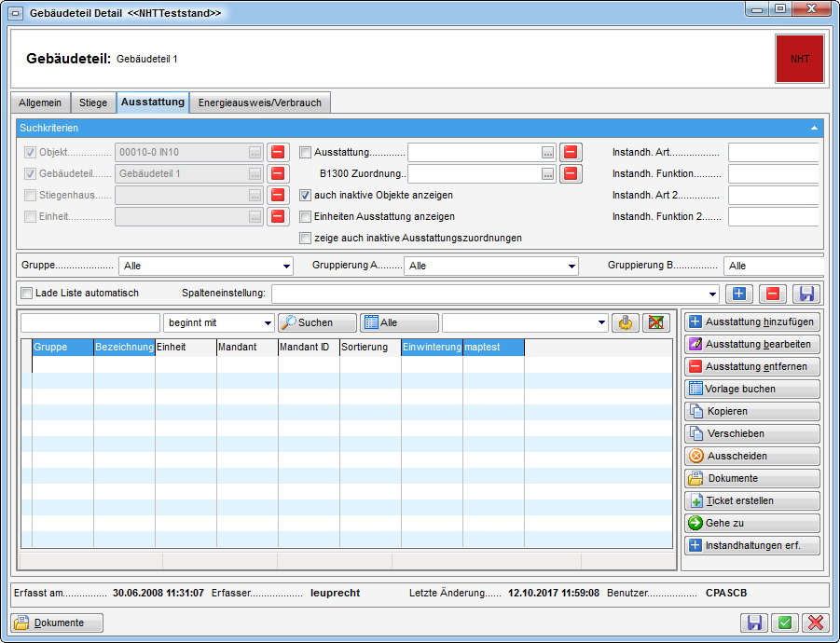Click the red NHT color box
Image resolution: width=840 pixels, height=643 pixels.
(799, 59)
